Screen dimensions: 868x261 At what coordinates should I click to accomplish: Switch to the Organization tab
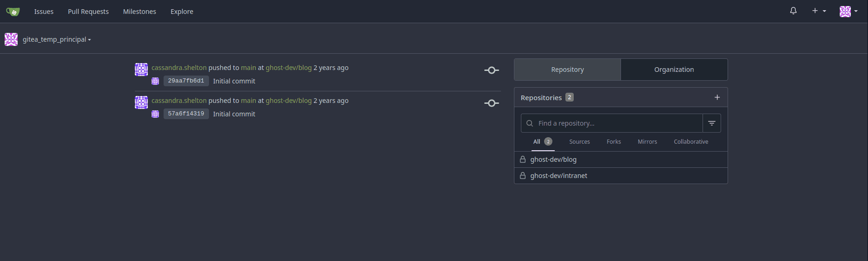(x=674, y=70)
